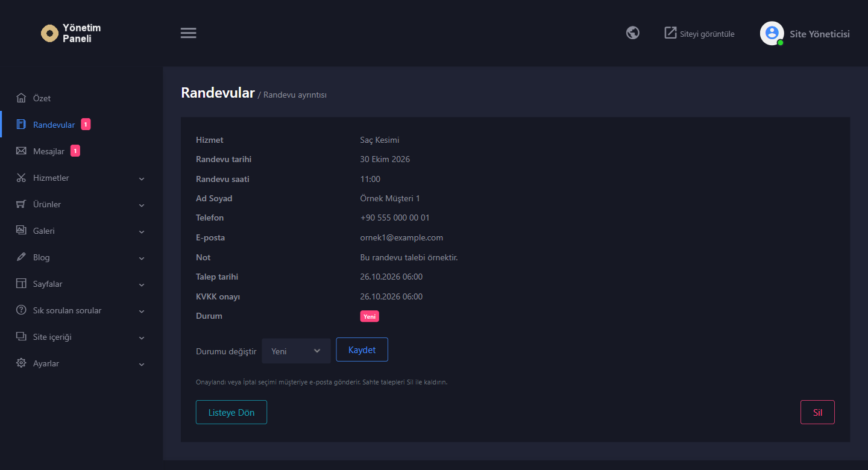Expand the Ürünler submenu chevron
Screen dimensions: 868x470
[142, 205]
